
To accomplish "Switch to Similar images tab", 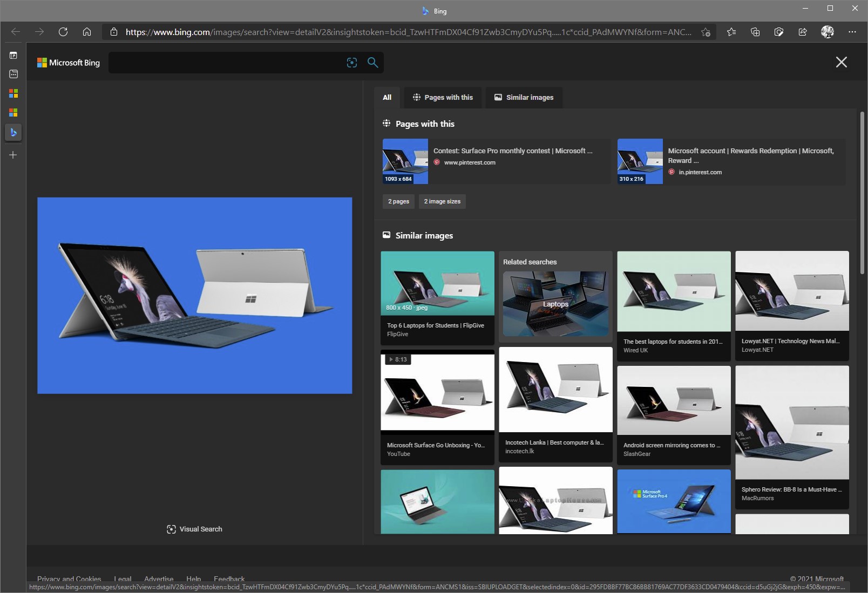I will tap(524, 98).
